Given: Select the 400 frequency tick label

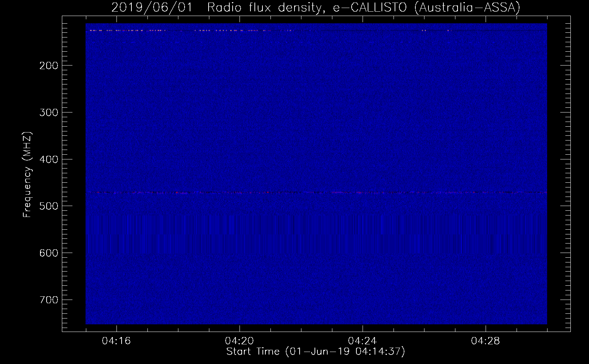Looking at the screenshot, I should (48, 159).
